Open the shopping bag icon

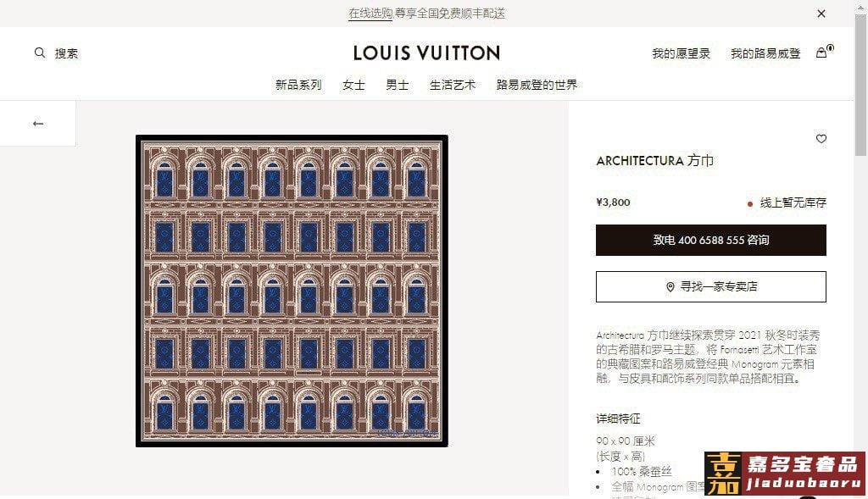coord(821,53)
